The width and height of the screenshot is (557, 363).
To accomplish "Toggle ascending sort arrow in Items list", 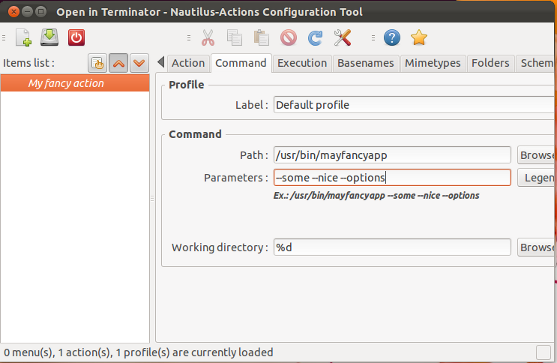I will point(118,63).
